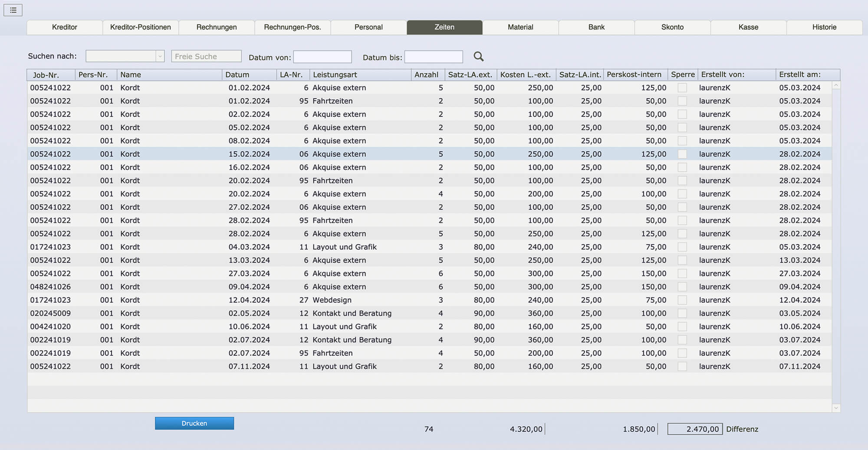Image resolution: width=868 pixels, height=450 pixels.
Task: Open the Personal tab
Action: (x=368, y=27)
